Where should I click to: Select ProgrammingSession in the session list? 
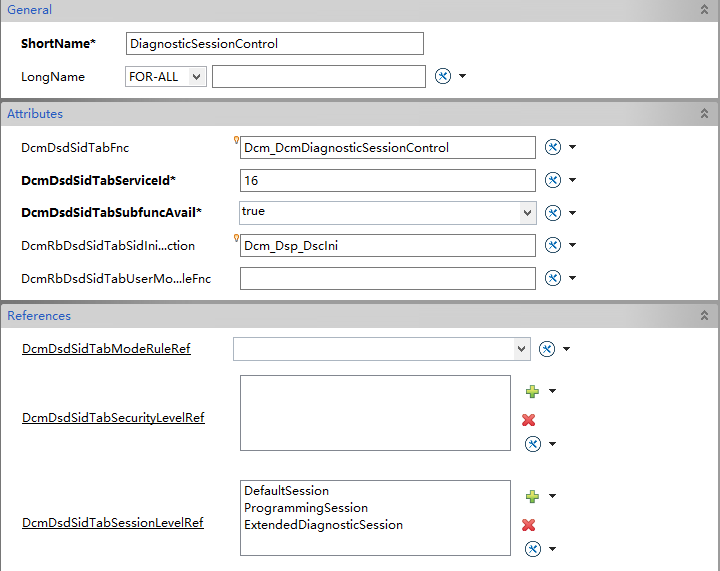pos(306,508)
